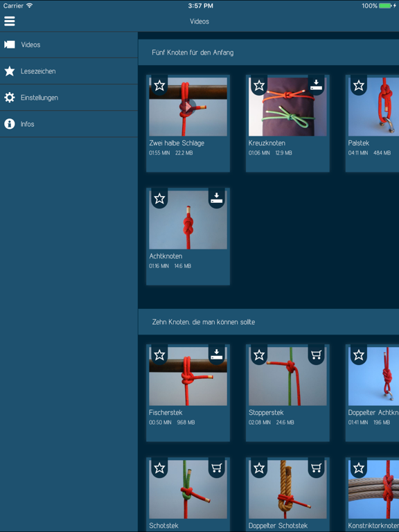This screenshot has height=532, width=399.
Task: Click the gear icon beside Einstellungen
Action: pyautogui.click(x=10, y=98)
